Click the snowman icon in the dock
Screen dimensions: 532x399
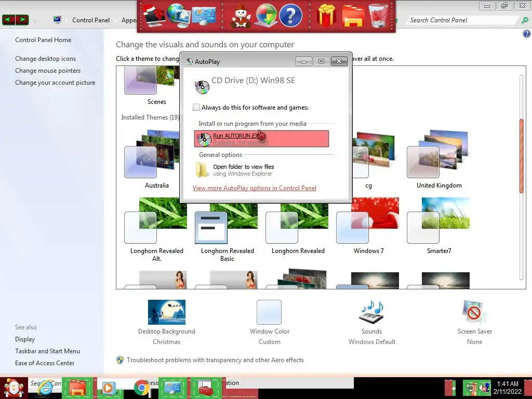(x=241, y=15)
